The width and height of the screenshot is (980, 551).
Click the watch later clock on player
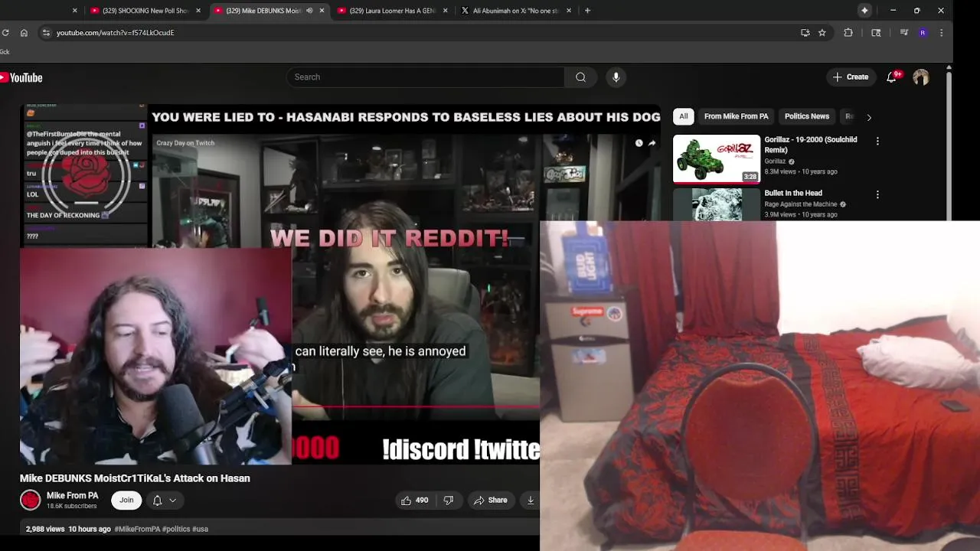point(639,143)
